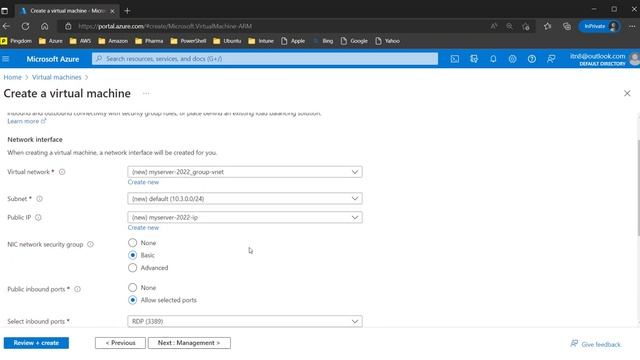View site information lock icon
This screenshot has height=360, width=640.
click(x=68, y=26)
